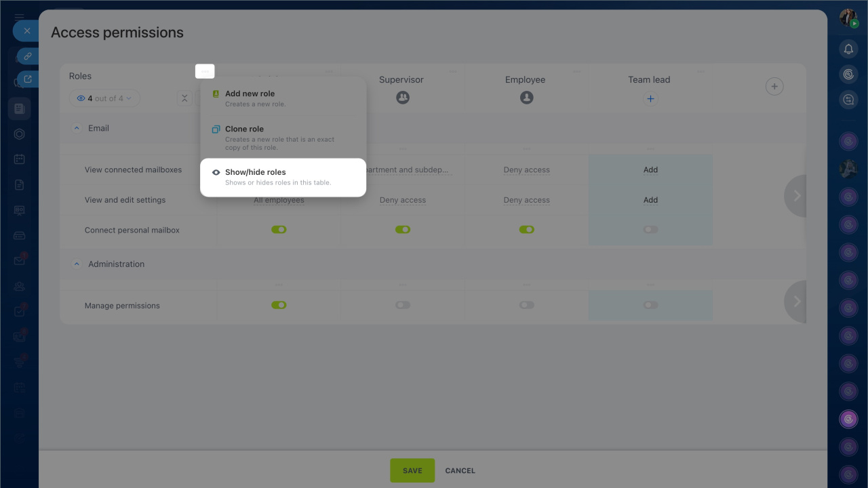Open the 4 out of 4 roles dropdown

[104, 98]
